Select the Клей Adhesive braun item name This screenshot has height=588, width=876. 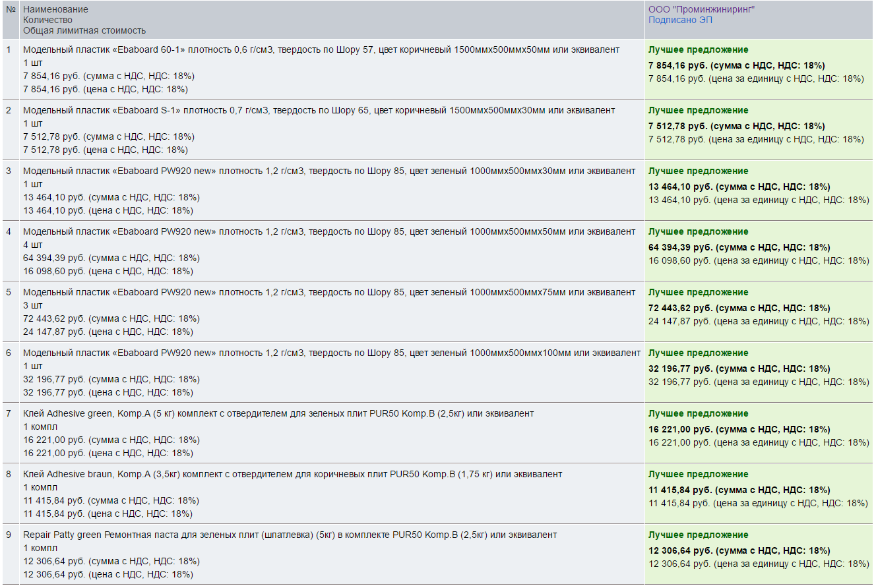tap(293, 474)
